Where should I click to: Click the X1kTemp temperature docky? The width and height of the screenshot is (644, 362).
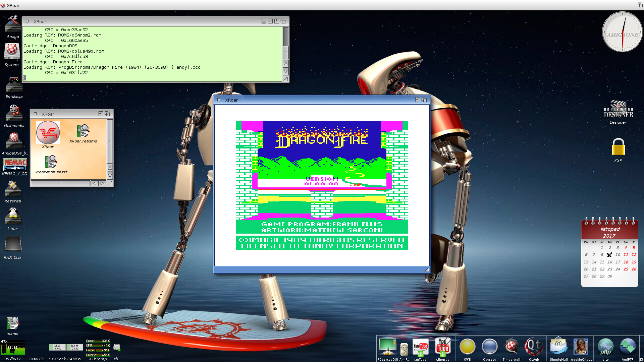(98, 348)
